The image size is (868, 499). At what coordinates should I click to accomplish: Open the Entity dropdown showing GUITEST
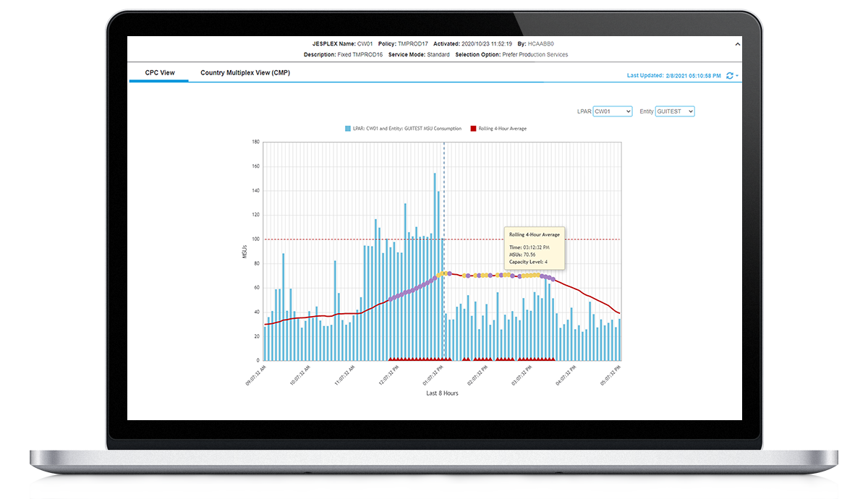[674, 111]
